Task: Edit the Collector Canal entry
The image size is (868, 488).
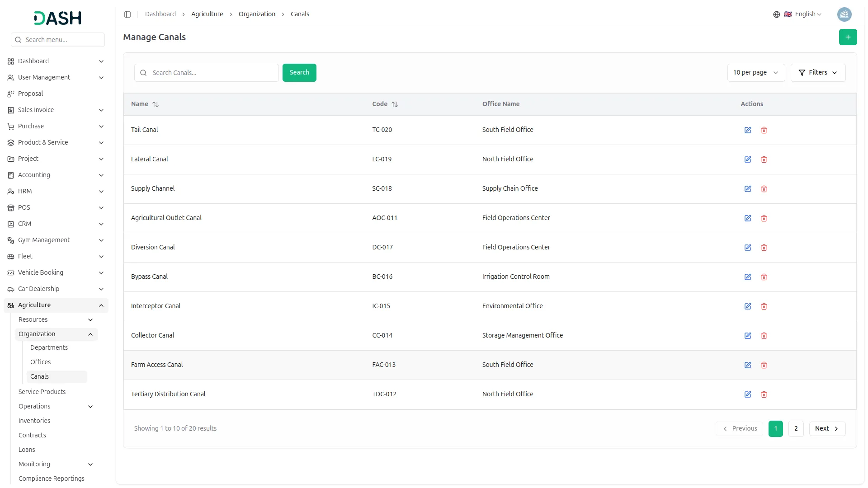Action: (748, 336)
